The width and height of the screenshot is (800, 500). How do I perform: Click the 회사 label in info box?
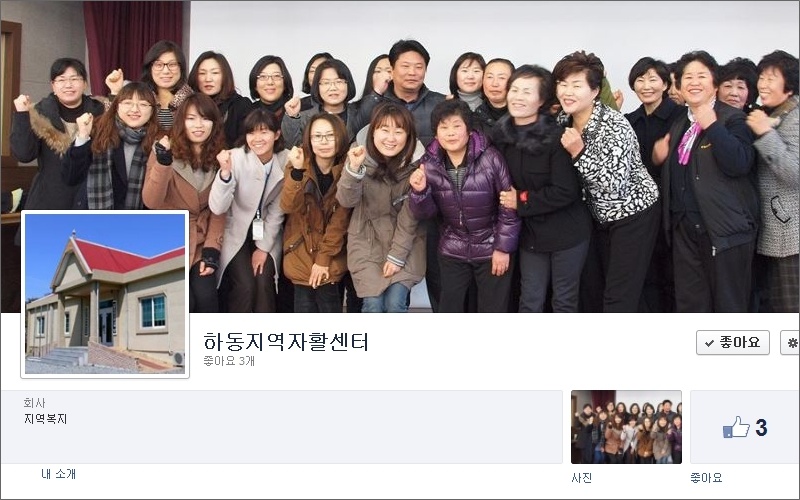point(34,403)
